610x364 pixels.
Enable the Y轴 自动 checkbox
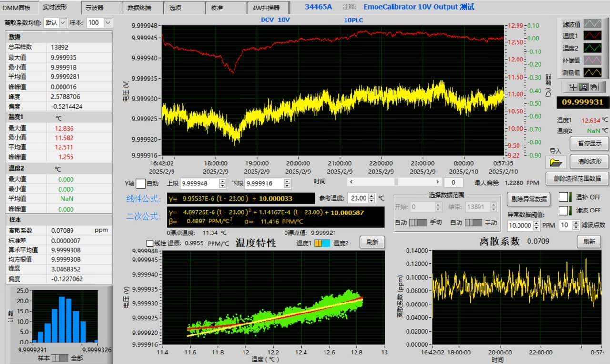(x=141, y=183)
